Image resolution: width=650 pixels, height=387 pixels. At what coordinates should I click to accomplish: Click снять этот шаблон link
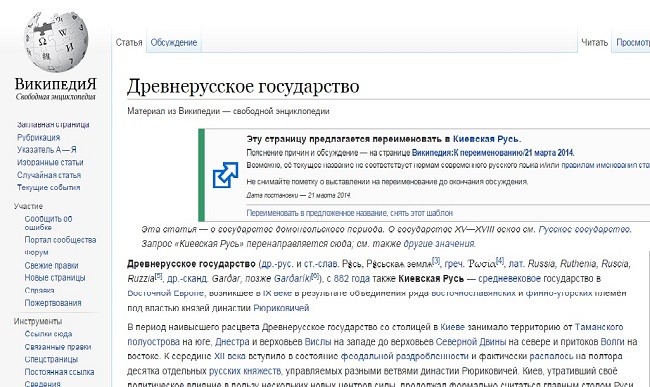point(422,213)
